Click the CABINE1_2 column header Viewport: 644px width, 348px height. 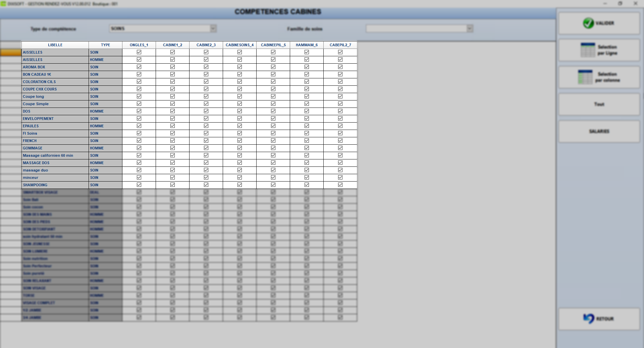coord(172,45)
